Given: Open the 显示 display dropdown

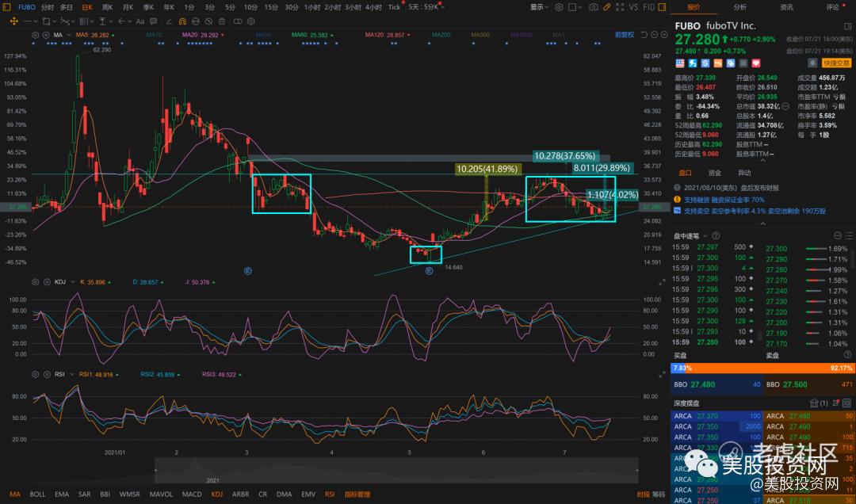Looking at the screenshot, I should coord(540,7).
